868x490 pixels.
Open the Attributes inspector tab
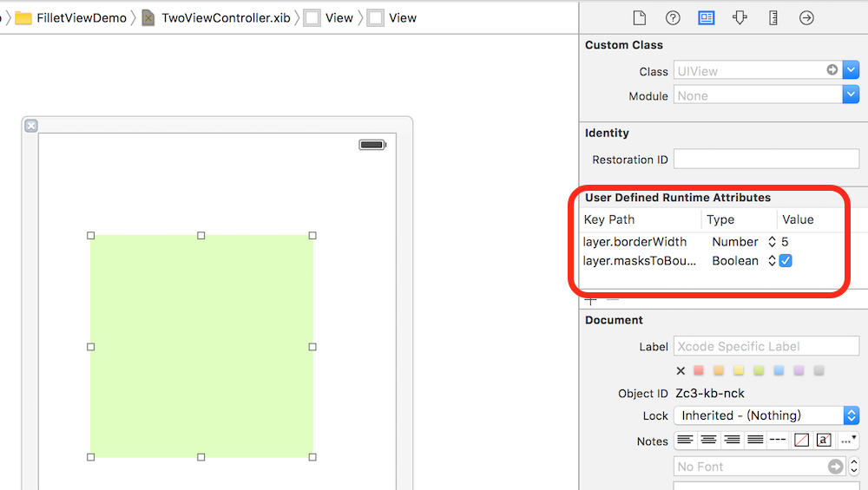(740, 17)
